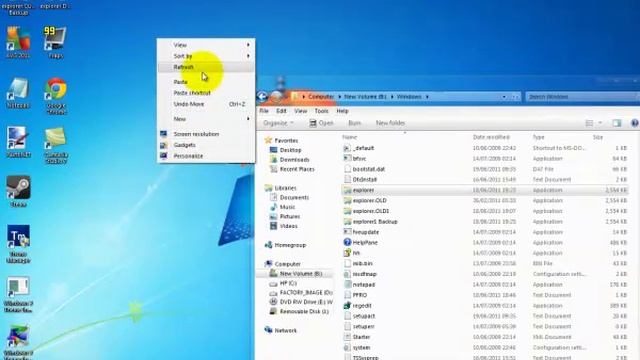Click the Back arrow in Explorer

(262, 97)
